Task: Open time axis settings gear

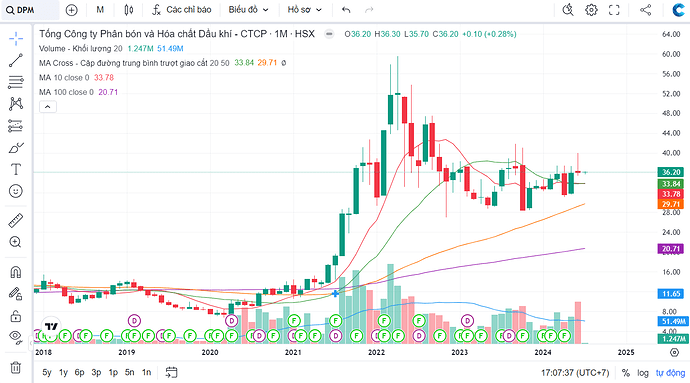Action: pyautogui.click(x=674, y=352)
